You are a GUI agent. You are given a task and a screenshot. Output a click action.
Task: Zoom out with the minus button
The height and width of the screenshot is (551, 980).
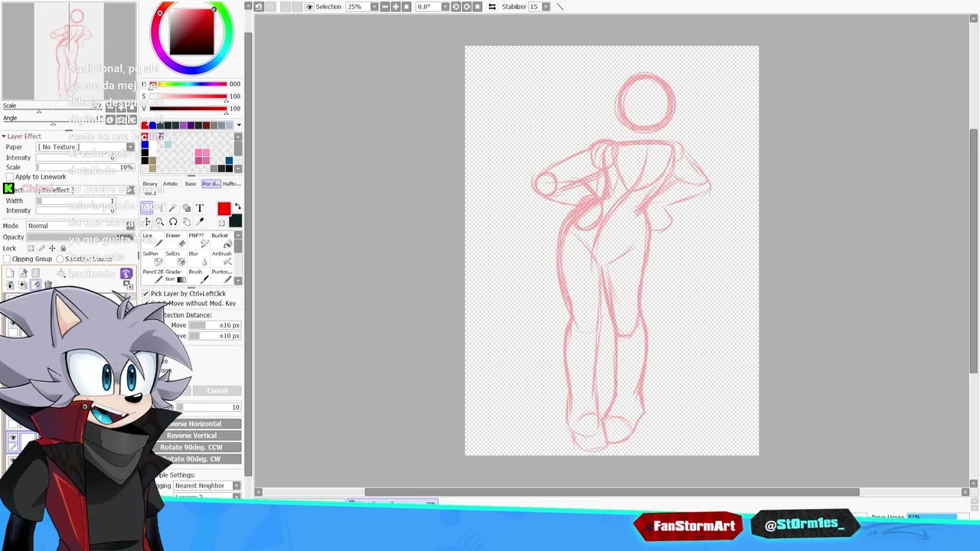pos(385,6)
